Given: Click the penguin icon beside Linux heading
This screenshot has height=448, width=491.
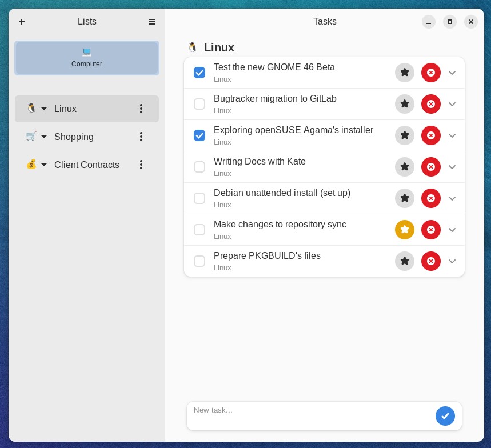Looking at the screenshot, I should tap(193, 47).
